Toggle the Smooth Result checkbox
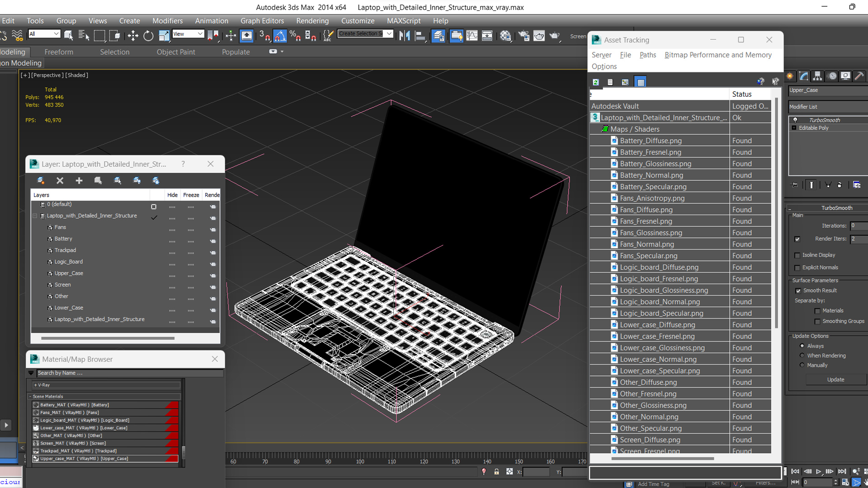 pyautogui.click(x=798, y=291)
